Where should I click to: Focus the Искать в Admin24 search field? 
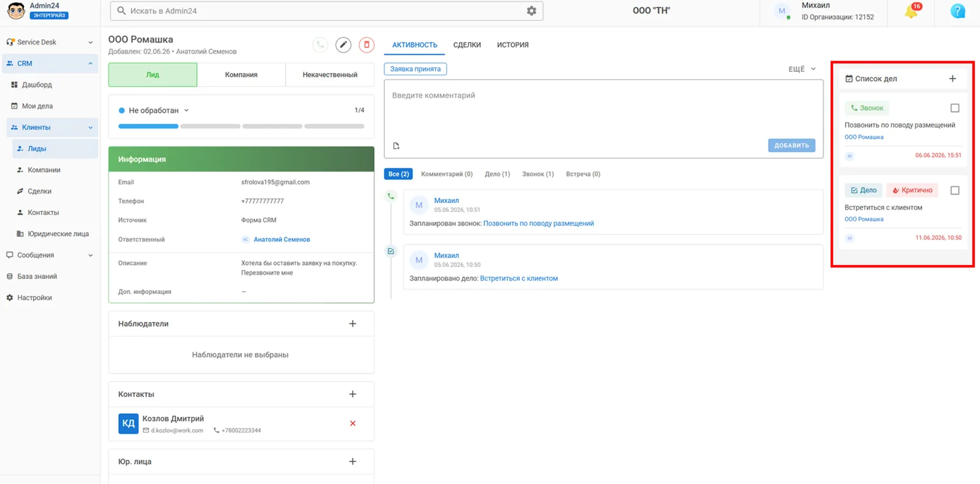[327, 11]
